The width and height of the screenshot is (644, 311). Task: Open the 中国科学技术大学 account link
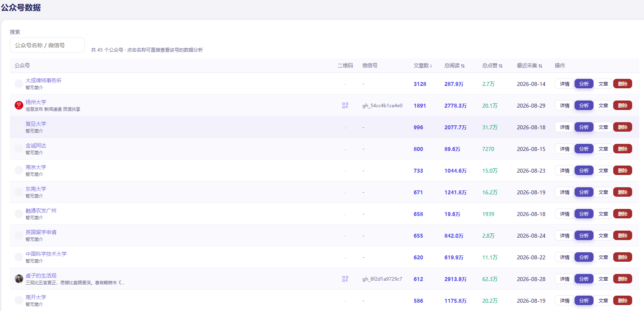point(46,254)
